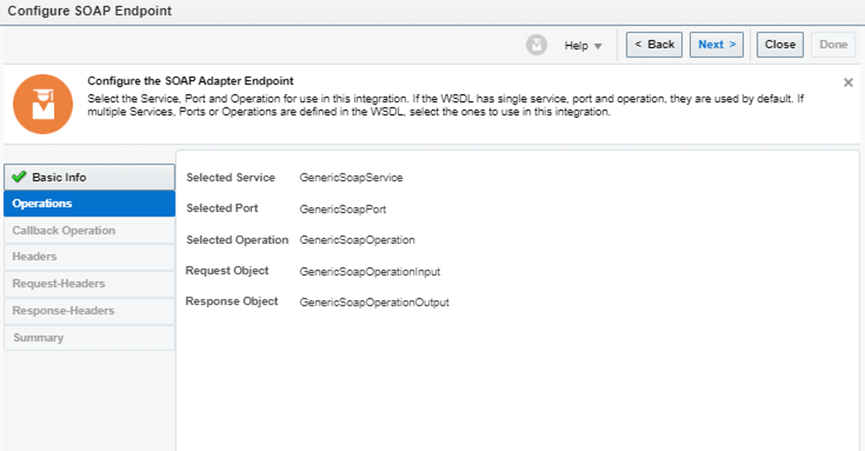
Task: Select the Response-Headers step
Action: pos(89,311)
